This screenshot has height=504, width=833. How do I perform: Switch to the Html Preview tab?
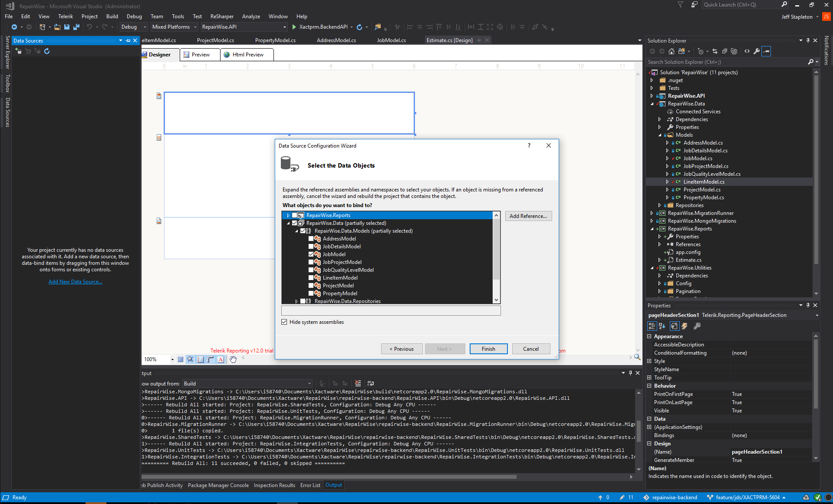247,55
